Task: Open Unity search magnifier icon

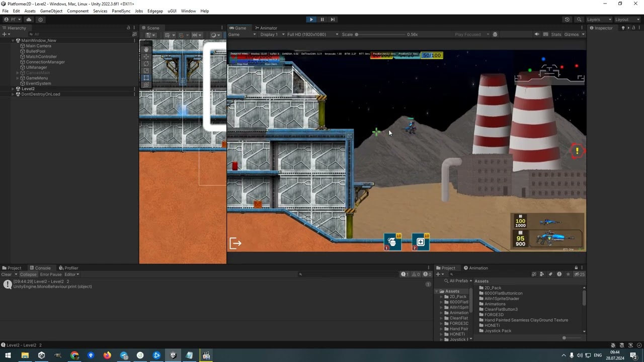Action: click(x=579, y=20)
